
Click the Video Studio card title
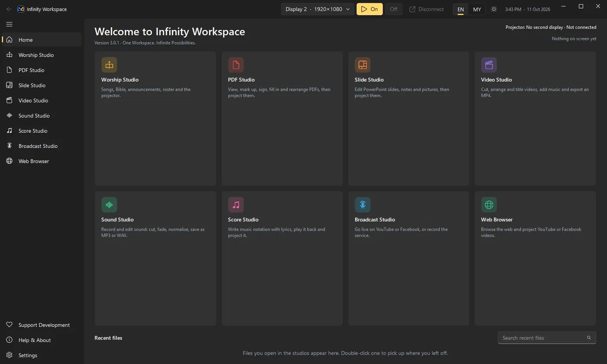[496, 80]
